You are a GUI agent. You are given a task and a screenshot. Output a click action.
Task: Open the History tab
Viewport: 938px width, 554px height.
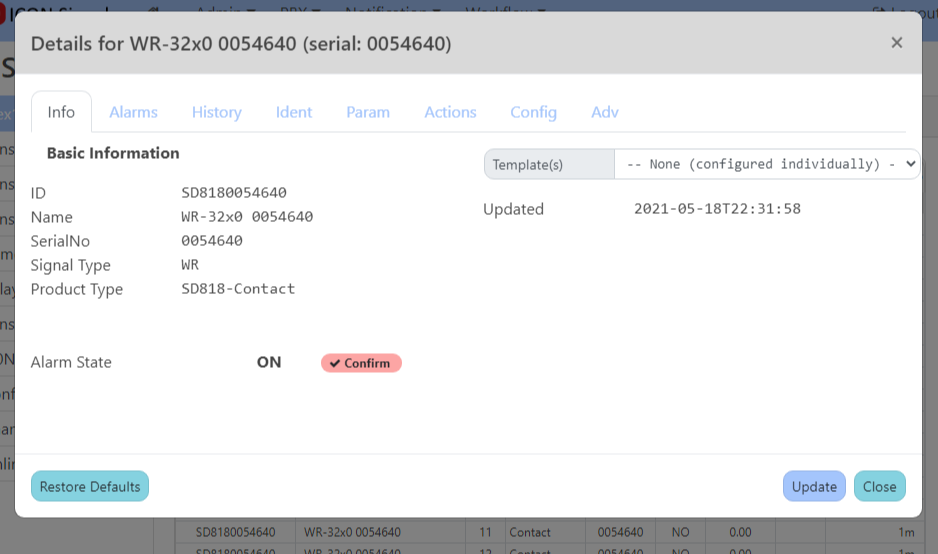217,112
